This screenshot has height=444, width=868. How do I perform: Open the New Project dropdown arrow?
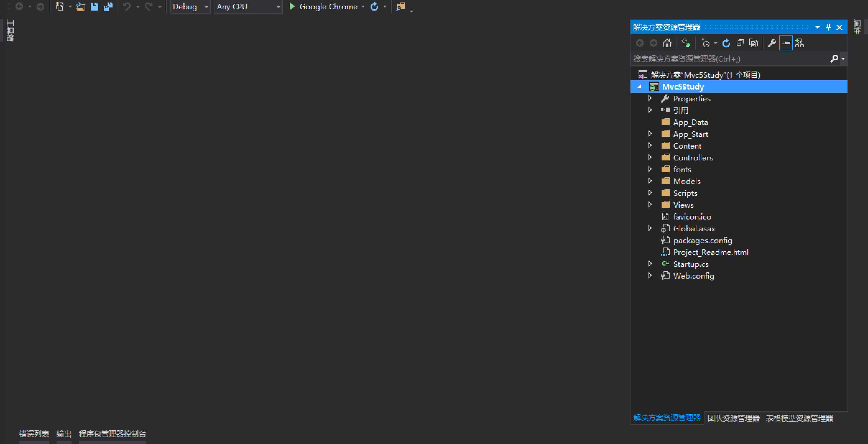(x=70, y=7)
